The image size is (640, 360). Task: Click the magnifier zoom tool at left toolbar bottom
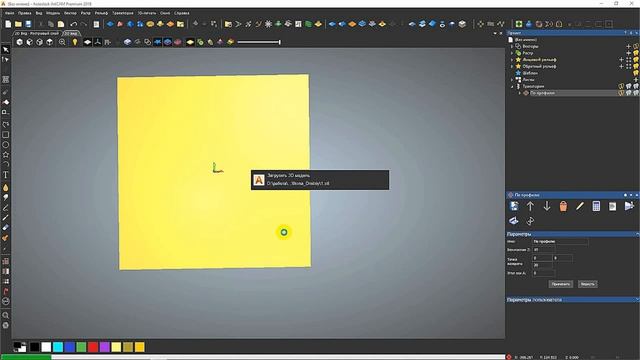click(6, 315)
